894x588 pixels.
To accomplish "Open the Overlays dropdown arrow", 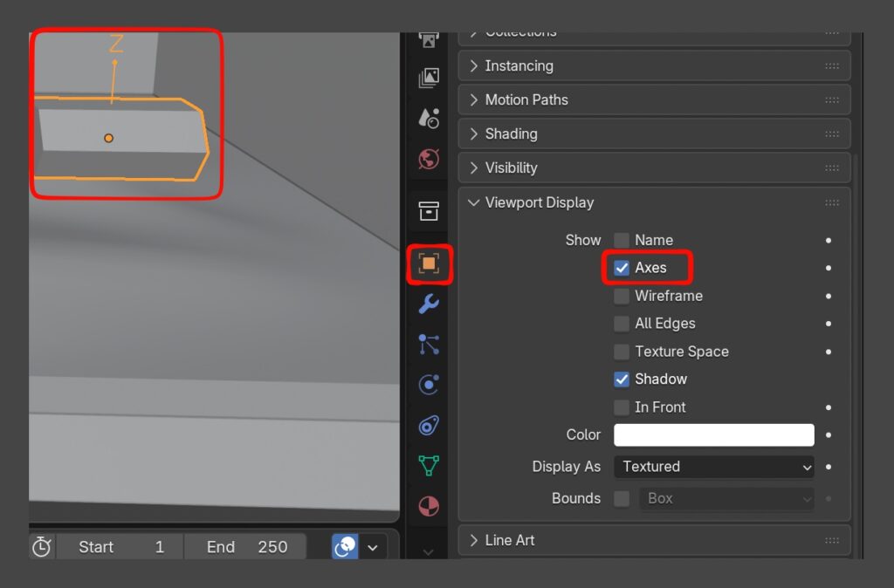I will 373,547.
